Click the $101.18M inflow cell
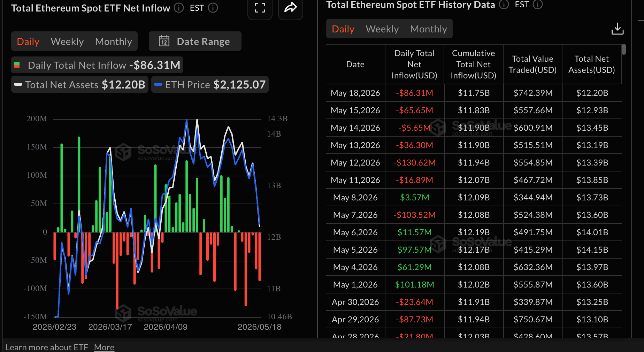The height and width of the screenshot is (352, 644). tap(414, 284)
